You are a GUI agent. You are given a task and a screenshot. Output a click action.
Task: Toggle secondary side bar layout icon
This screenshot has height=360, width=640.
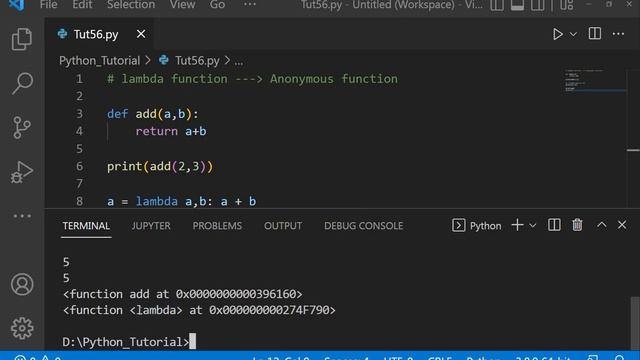point(538,5)
